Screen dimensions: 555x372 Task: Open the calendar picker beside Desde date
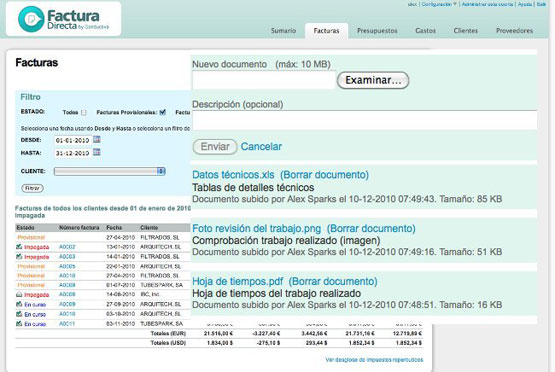(x=97, y=139)
